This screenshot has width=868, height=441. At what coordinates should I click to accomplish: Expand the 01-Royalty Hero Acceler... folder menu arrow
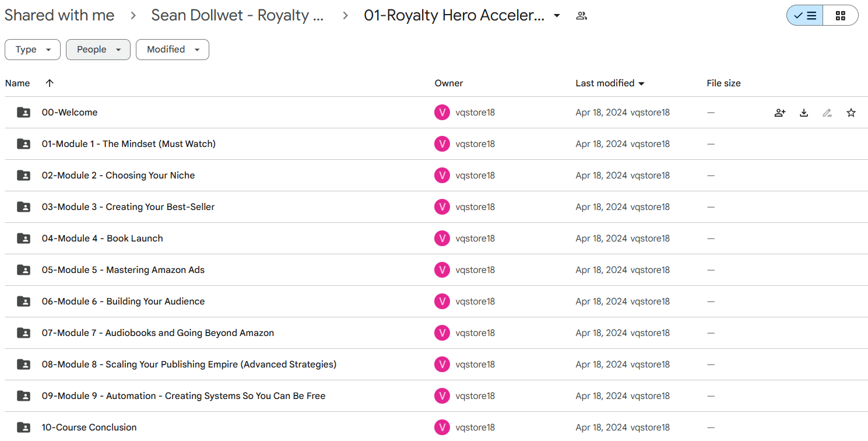coord(557,16)
